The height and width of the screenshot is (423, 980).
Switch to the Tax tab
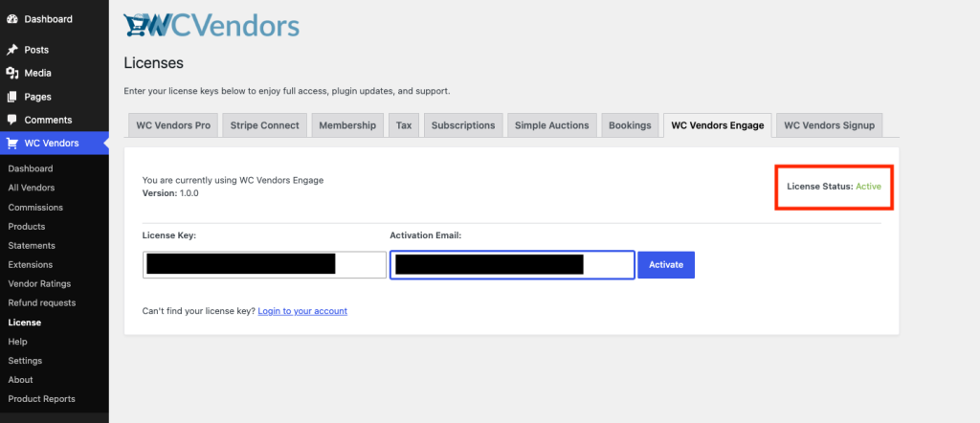click(404, 125)
